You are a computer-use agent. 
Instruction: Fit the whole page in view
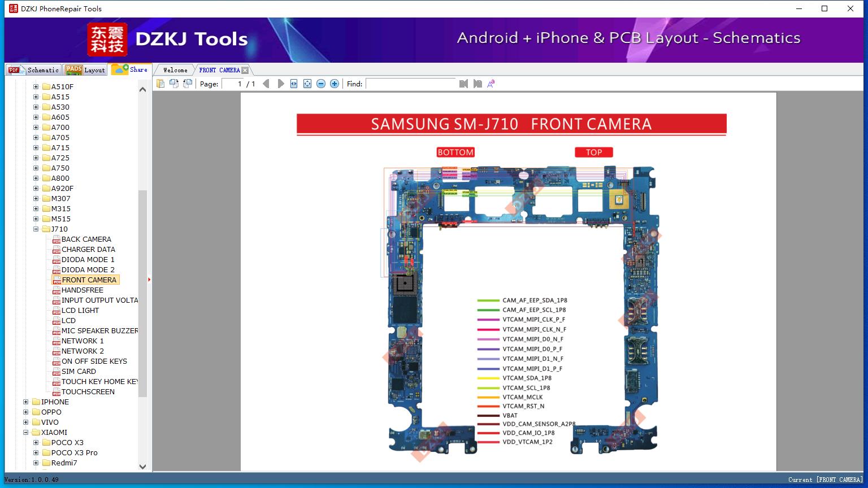307,84
